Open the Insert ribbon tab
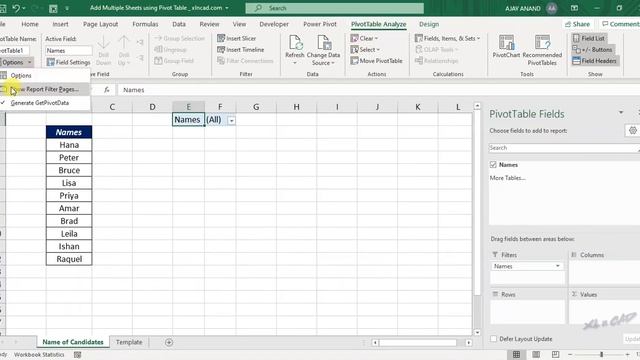 [x=60, y=24]
